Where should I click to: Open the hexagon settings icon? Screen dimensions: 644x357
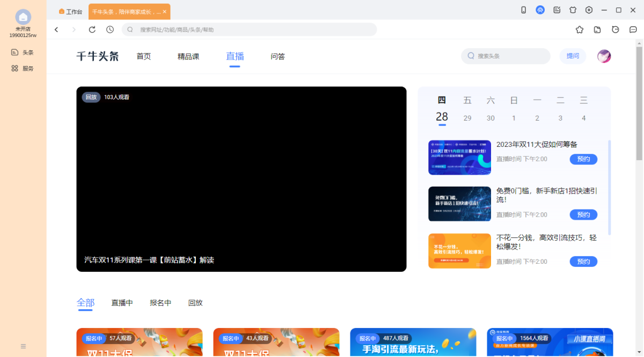tap(589, 10)
